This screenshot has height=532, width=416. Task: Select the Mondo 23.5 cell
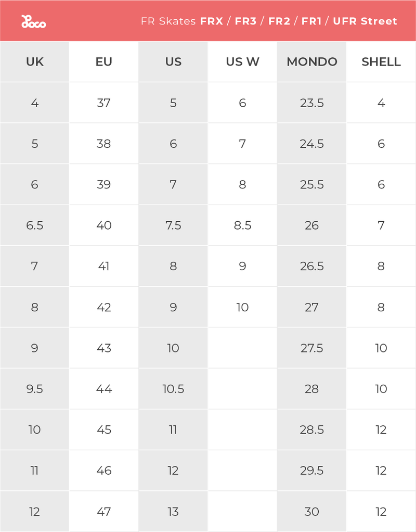[312, 103]
